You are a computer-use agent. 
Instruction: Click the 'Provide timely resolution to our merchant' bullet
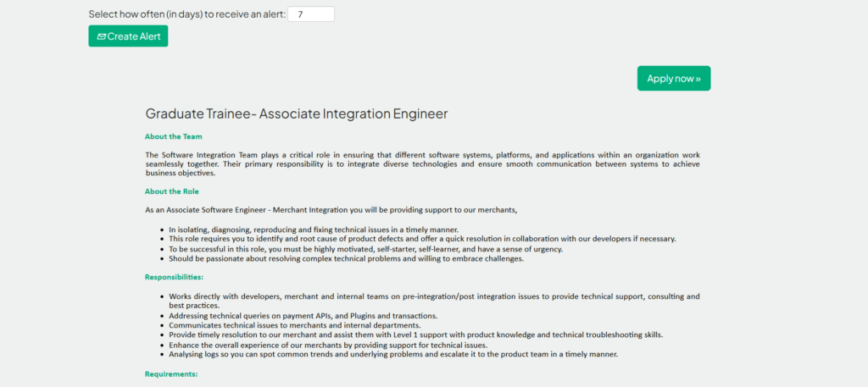click(x=415, y=334)
